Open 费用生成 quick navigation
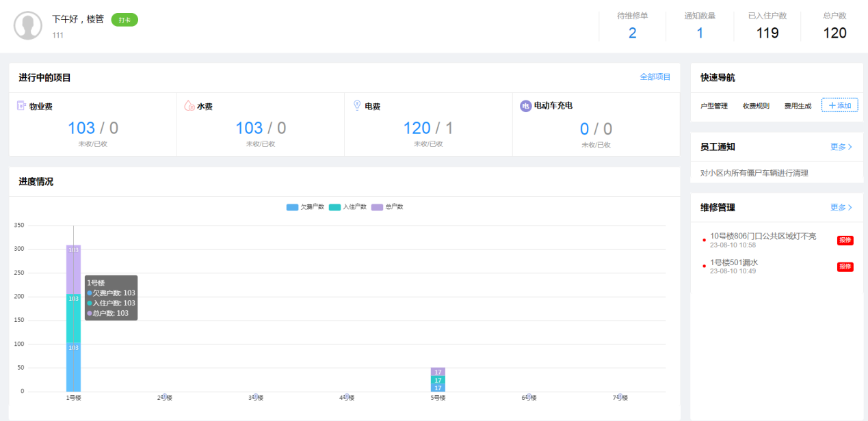This screenshot has width=868, height=421. click(798, 106)
